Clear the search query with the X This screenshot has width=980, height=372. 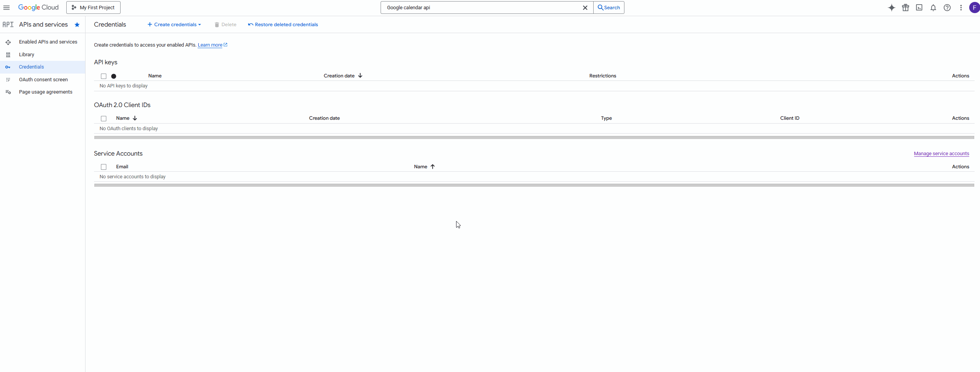585,7
